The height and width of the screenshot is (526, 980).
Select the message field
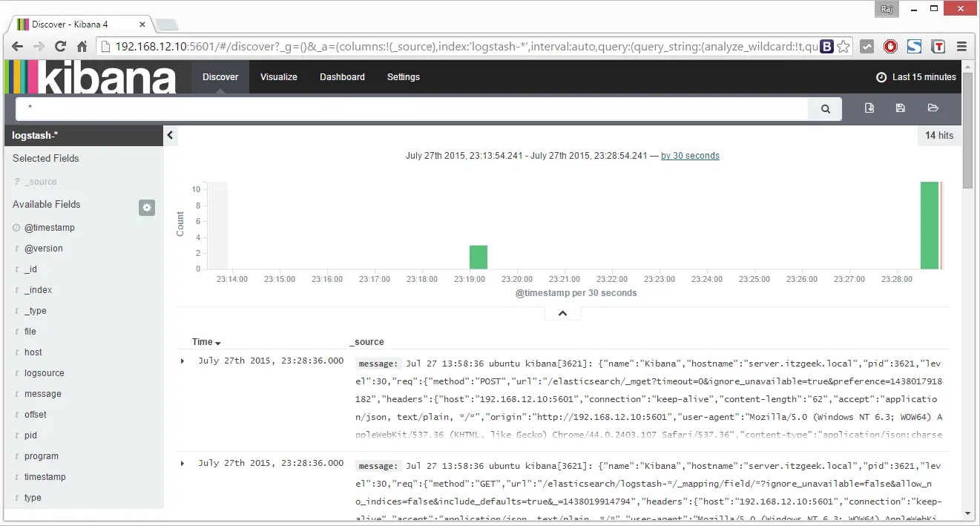coord(43,394)
